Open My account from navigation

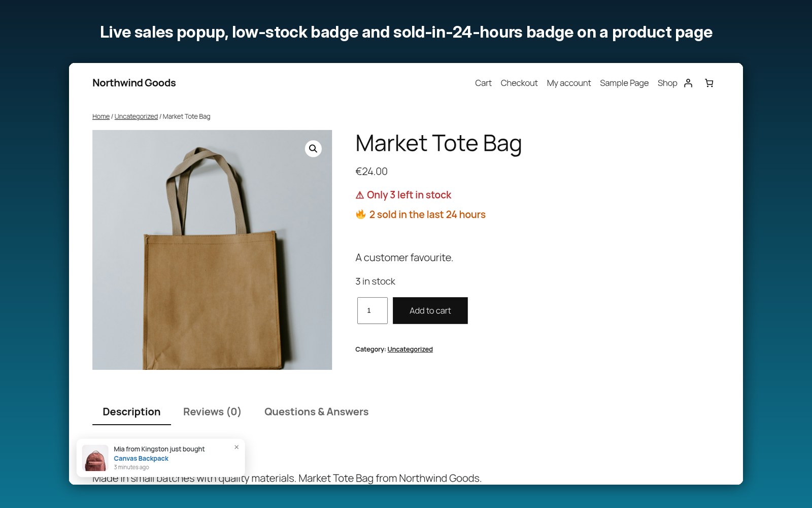point(569,83)
